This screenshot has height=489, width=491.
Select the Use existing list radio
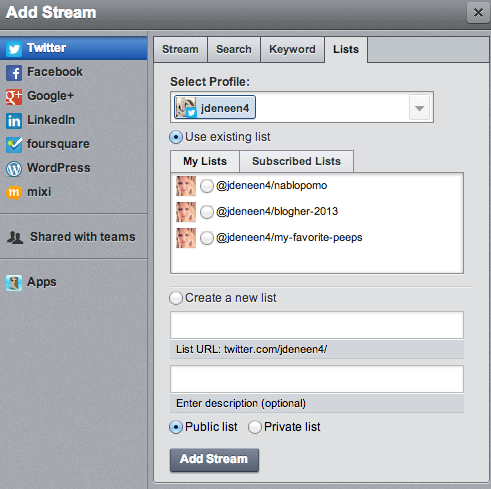coord(176,137)
